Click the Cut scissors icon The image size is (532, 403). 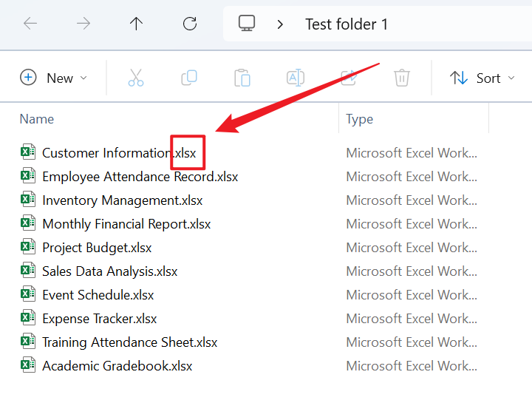coord(136,78)
